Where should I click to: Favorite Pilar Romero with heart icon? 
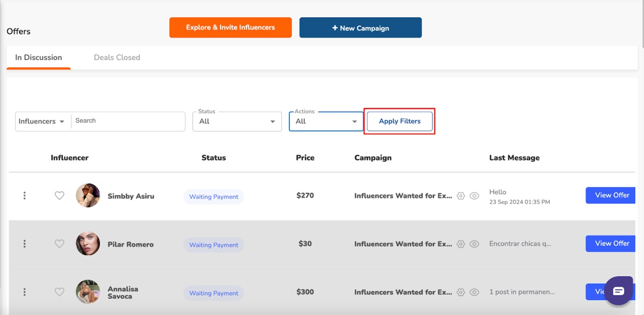[x=60, y=244]
